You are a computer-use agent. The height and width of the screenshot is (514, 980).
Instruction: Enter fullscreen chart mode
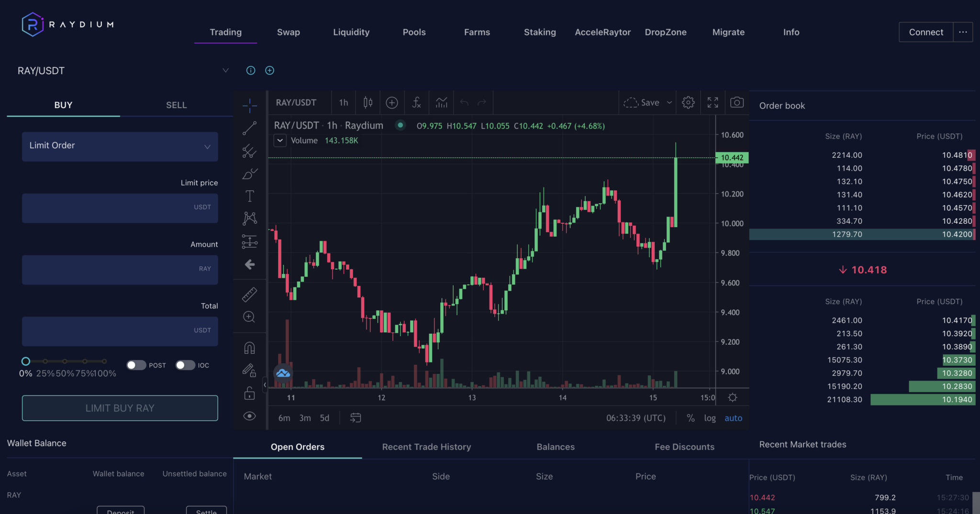[x=713, y=102]
